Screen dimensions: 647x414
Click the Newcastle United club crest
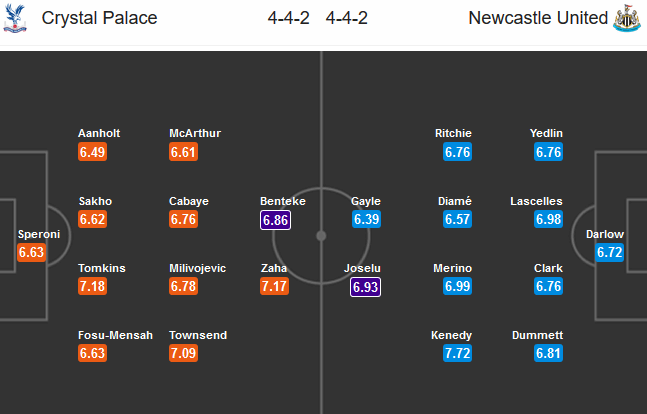coord(627,19)
